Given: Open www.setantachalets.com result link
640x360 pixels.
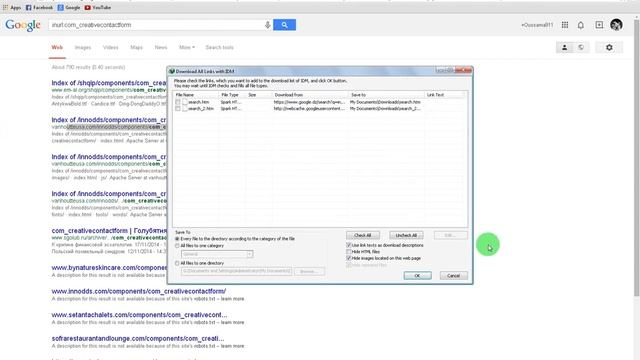Looking at the screenshot, I should [139, 315].
